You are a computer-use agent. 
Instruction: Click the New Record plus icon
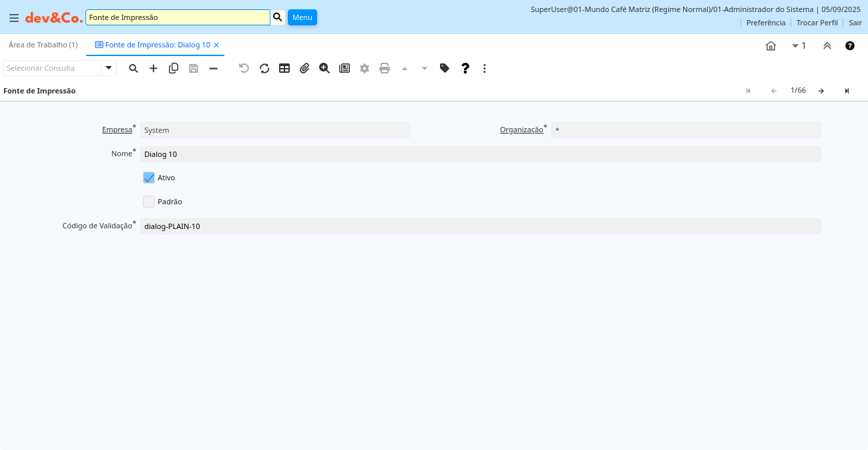click(x=154, y=68)
